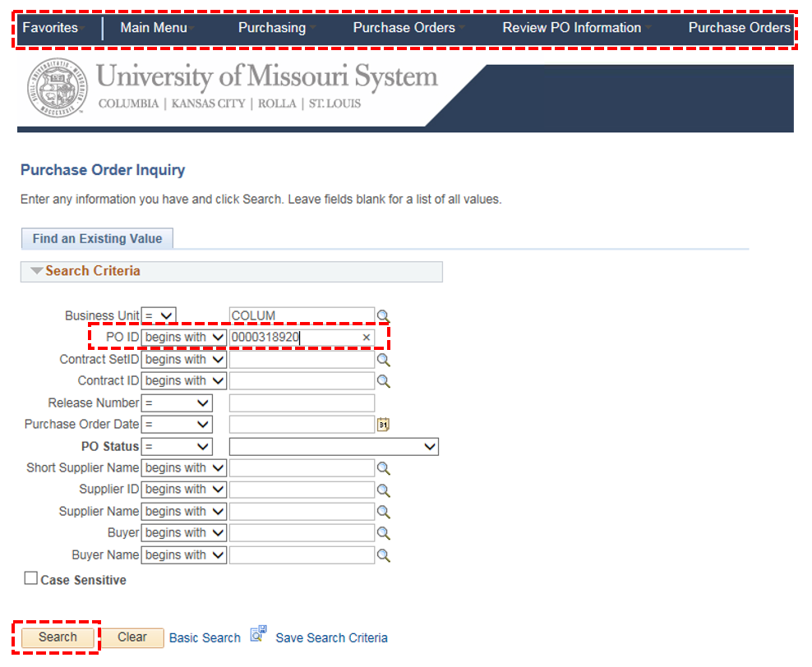Open Buyer Name lookup magnifier
This screenshot has height=667, width=812.
click(383, 555)
